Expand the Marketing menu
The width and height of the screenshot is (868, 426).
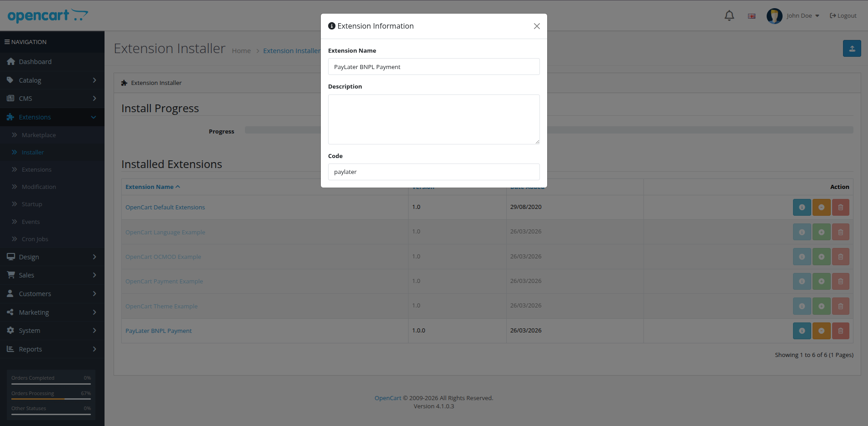pyautogui.click(x=52, y=312)
